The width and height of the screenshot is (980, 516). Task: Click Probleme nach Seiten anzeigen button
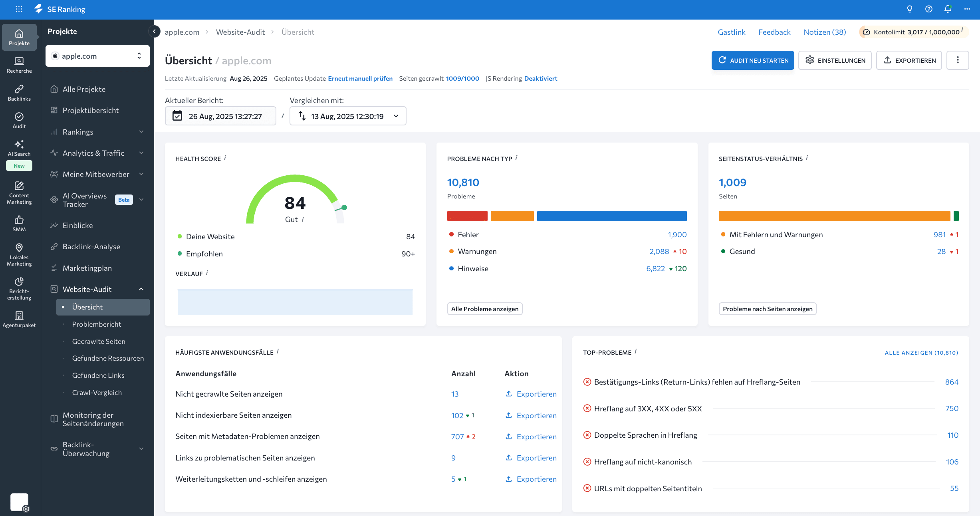[768, 309]
